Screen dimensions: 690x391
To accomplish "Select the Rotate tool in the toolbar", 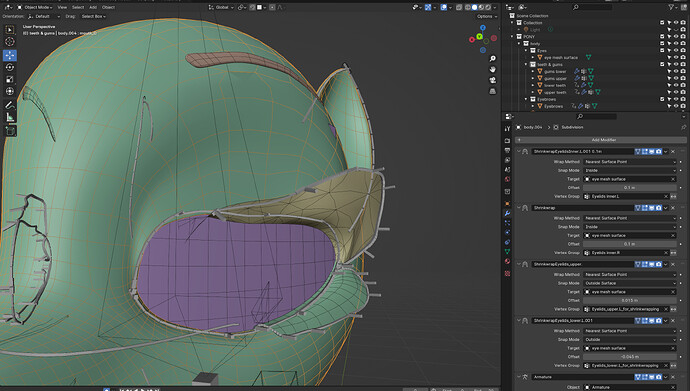I will point(10,67).
